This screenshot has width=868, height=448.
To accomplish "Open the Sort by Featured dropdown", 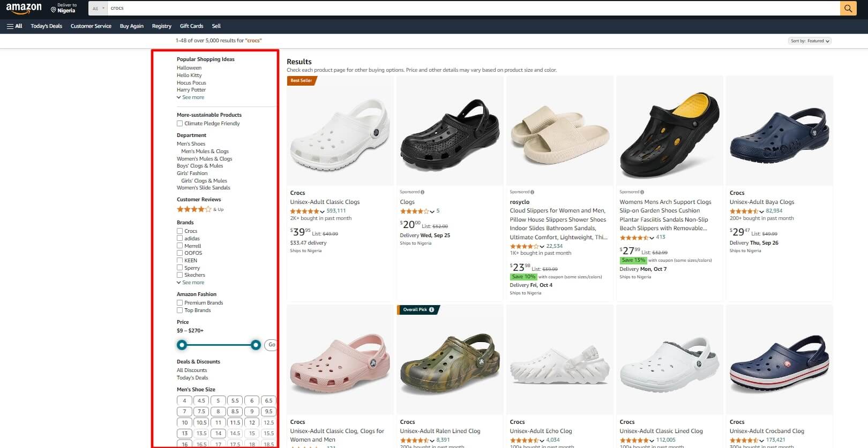I will click(x=810, y=41).
